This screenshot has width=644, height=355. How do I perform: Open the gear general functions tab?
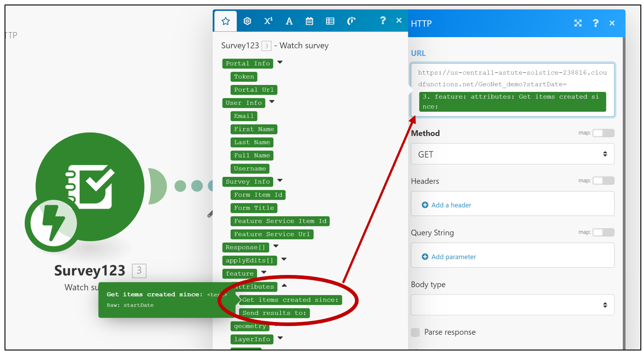247,21
